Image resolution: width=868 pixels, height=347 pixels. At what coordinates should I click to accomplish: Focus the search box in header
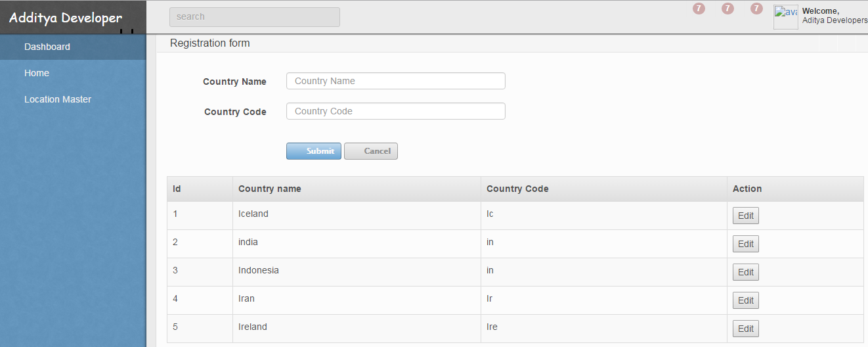click(254, 17)
